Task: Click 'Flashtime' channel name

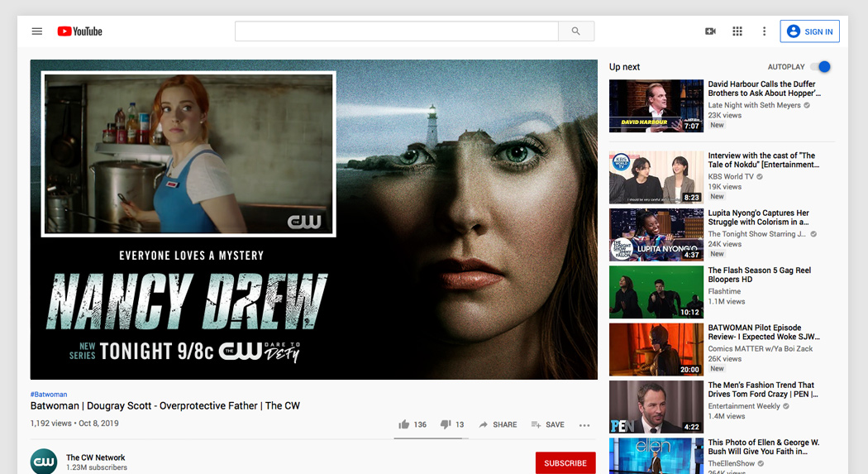Action: tap(724, 291)
